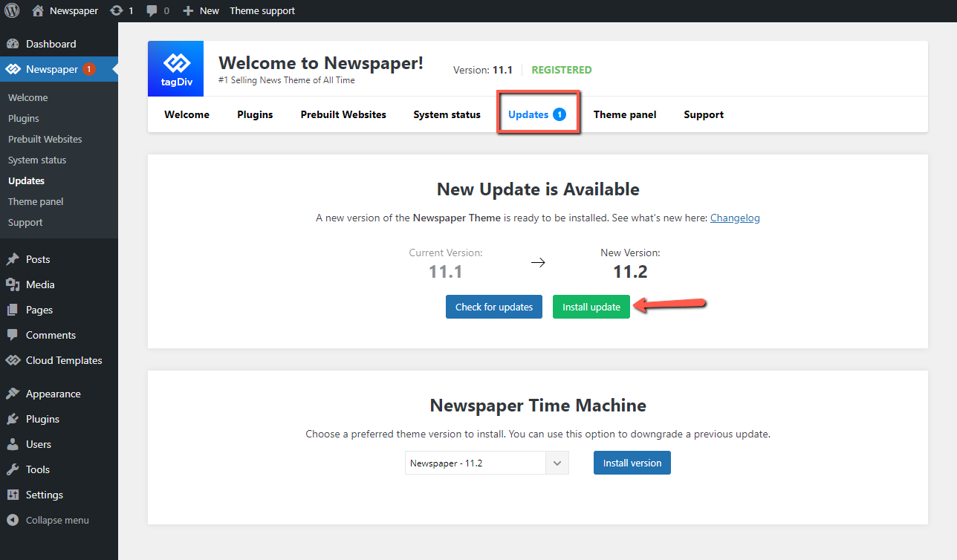Click the Newspaper Time Machine heading
957x560 pixels.
pos(538,406)
